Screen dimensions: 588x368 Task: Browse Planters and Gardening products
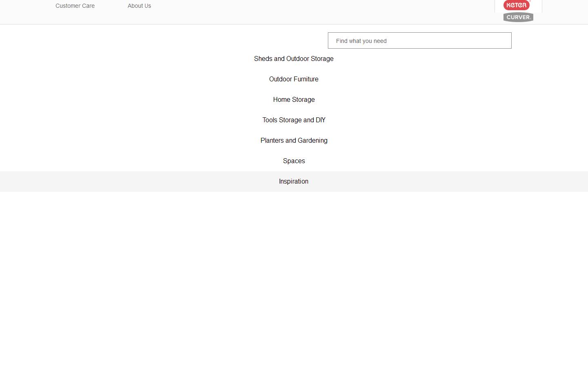pyautogui.click(x=294, y=141)
